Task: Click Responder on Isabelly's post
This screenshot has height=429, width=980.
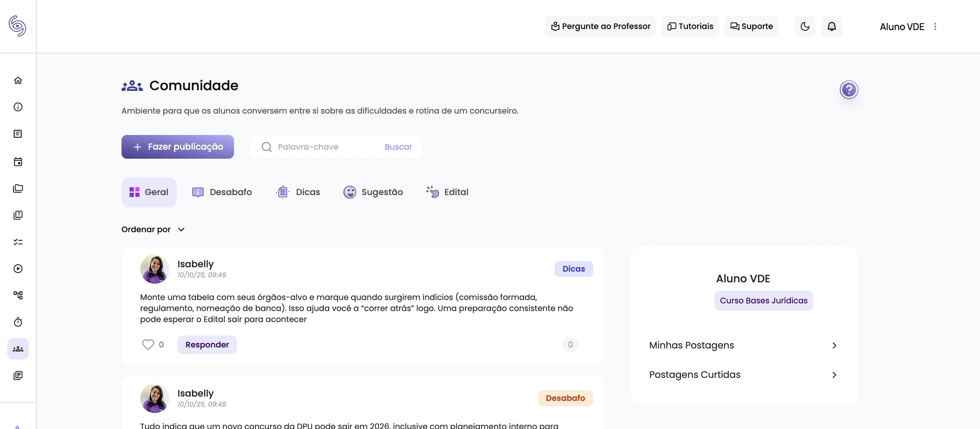Action: pos(207,344)
